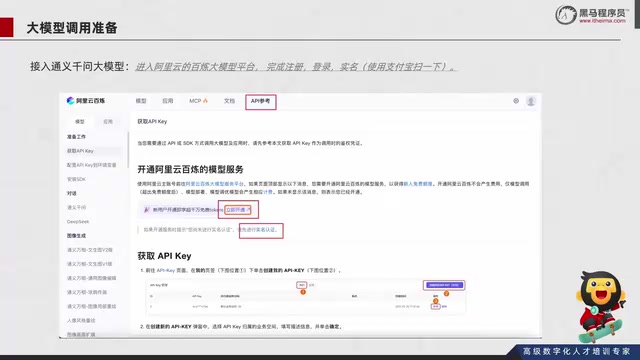Screen dimensions: 640x360
Task: Click the 大模型调用准备 slide title
Action: 72,28
